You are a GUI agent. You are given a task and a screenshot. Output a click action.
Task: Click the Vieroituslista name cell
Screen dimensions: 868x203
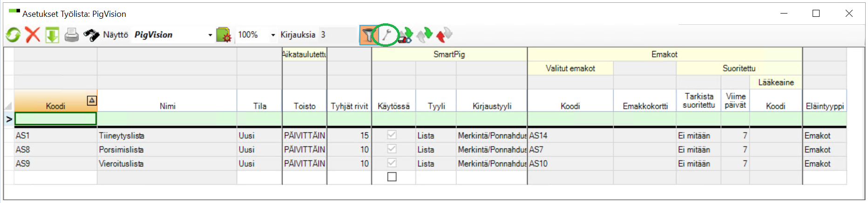pyautogui.click(x=167, y=163)
